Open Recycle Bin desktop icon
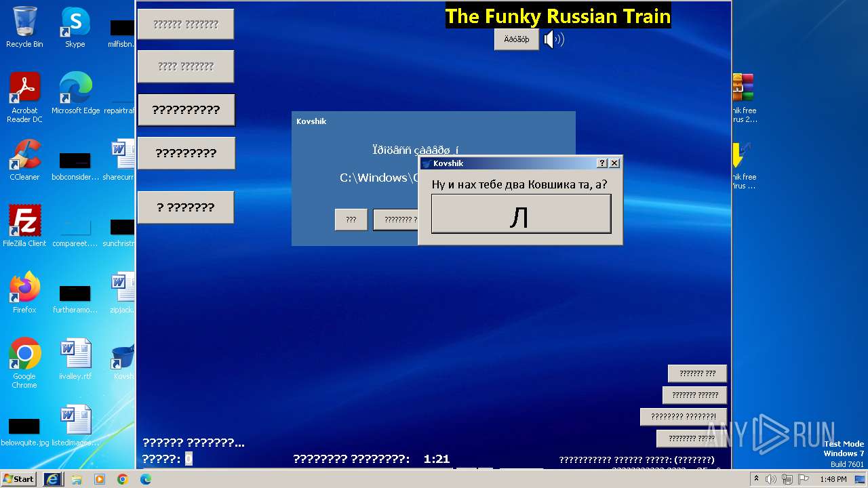Image resolution: width=868 pixels, height=488 pixels. (24, 27)
